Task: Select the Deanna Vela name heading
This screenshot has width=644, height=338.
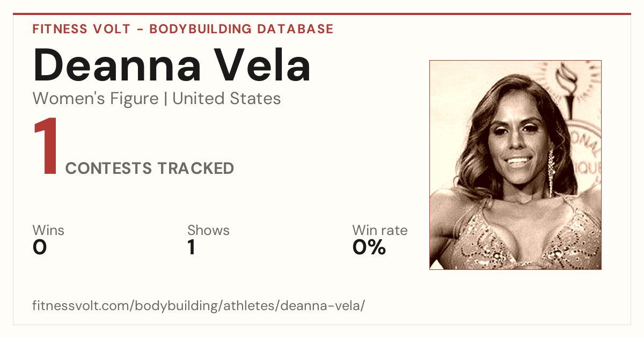Action: click(172, 65)
